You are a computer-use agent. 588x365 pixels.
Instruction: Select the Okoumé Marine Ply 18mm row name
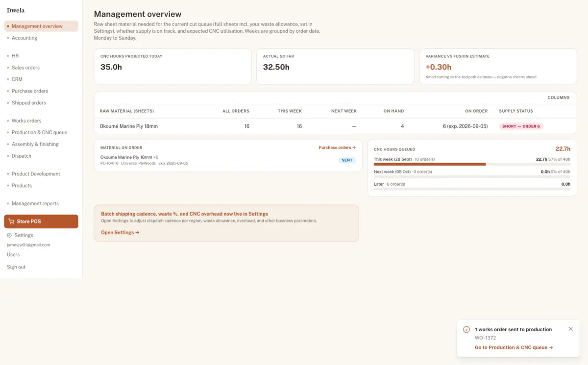pos(129,126)
